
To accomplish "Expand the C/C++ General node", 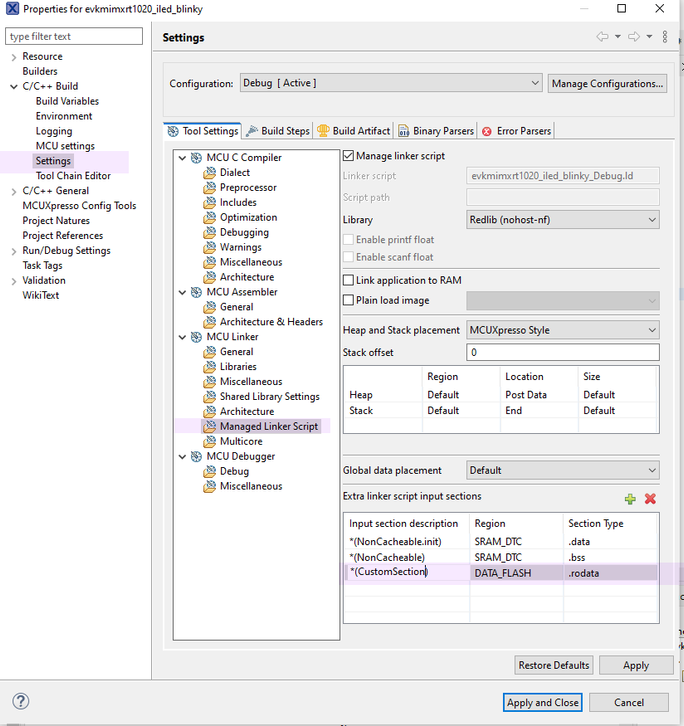I will [14, 191].
